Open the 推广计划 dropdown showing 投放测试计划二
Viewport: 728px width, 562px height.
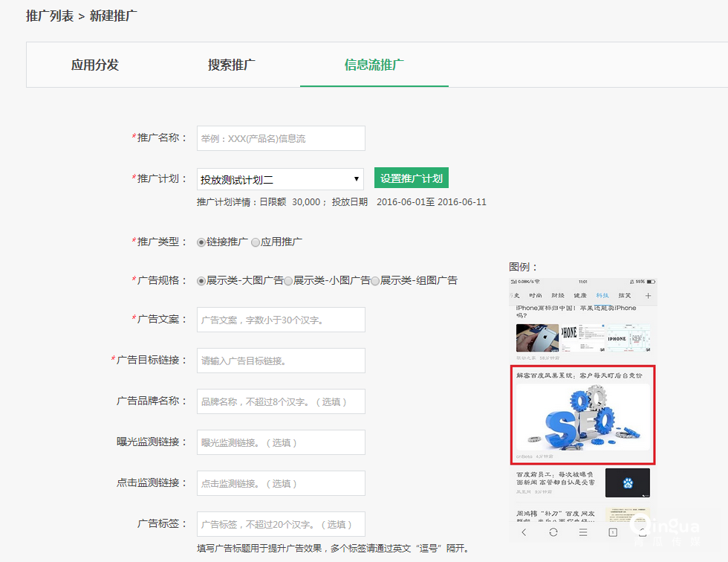(281, 178)
